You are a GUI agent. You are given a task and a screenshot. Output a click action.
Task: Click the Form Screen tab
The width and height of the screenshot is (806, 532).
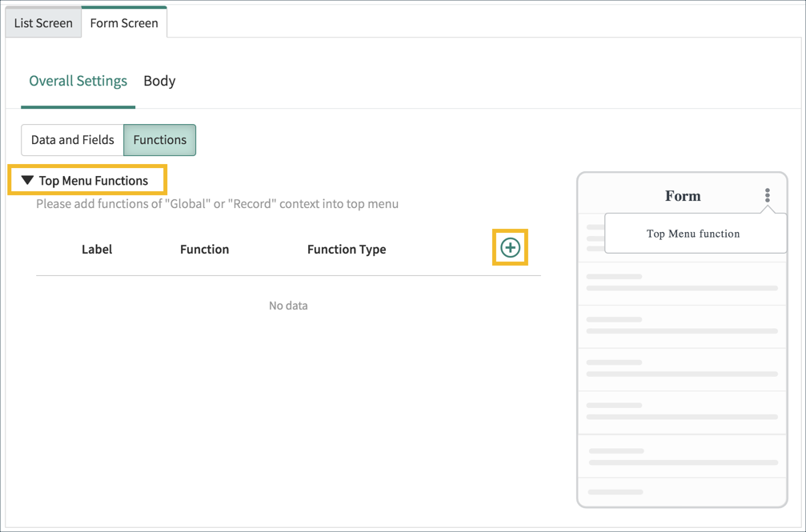point(123,22)
